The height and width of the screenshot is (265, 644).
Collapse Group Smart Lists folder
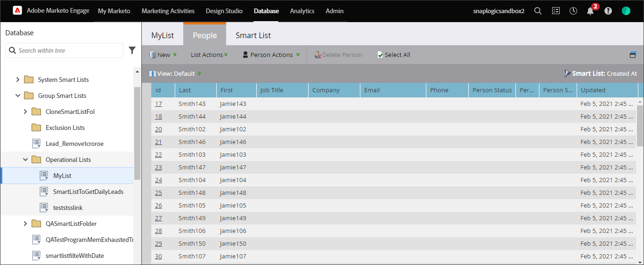[18, 96]
